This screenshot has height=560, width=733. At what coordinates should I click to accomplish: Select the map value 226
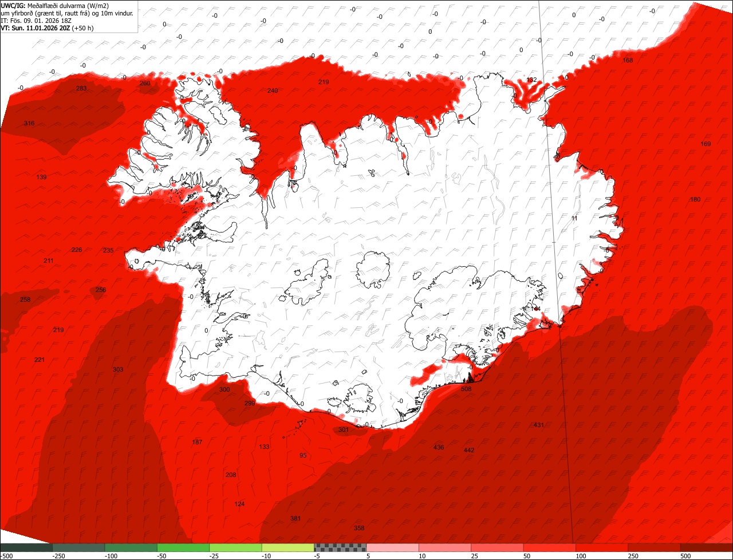click(77, 250)
